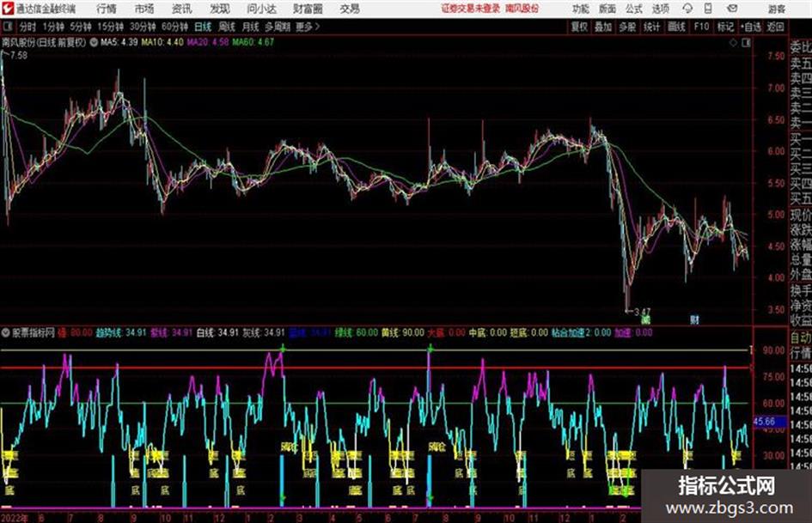Click the 财 marker below price chart
This screenshot has height=523, width=812.
coord(694,320)
